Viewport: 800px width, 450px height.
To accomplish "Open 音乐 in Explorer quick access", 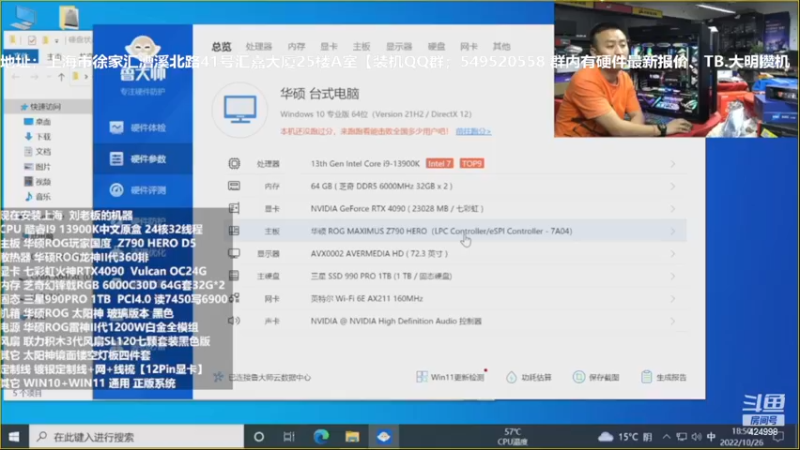I will tap(43, 196).
